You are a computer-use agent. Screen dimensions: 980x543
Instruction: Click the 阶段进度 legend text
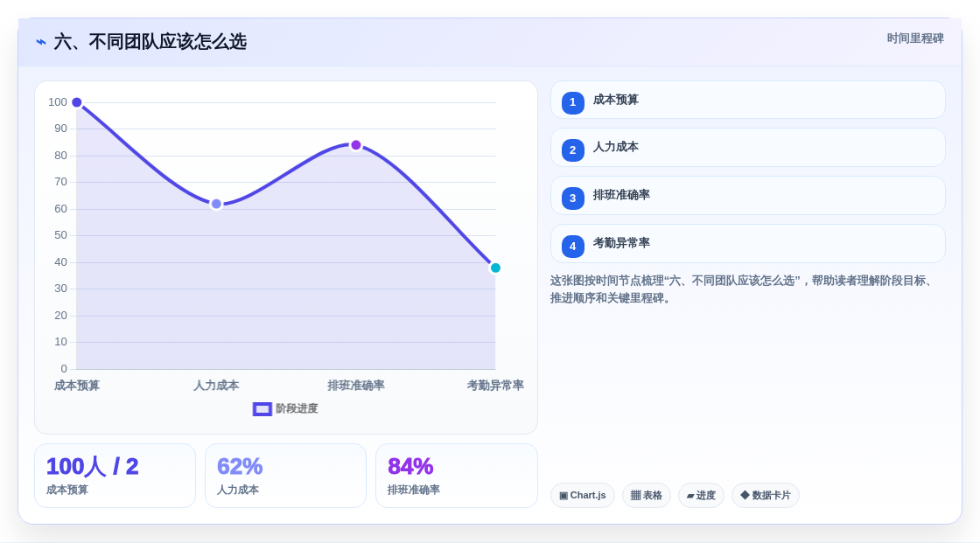(297, 408)
